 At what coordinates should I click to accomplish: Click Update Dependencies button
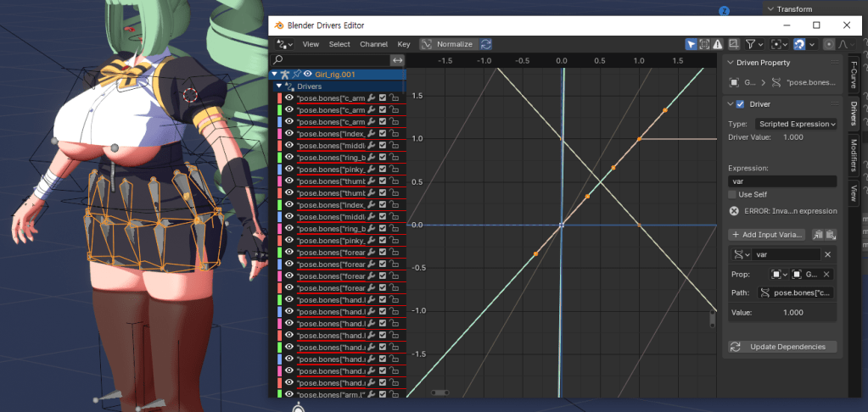coord(782,347)
